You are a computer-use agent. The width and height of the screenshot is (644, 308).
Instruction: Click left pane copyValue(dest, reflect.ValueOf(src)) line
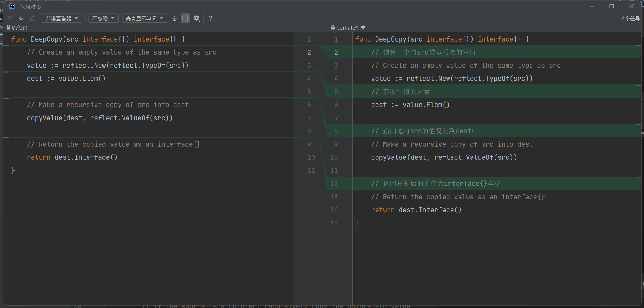[x=100, y=118]
